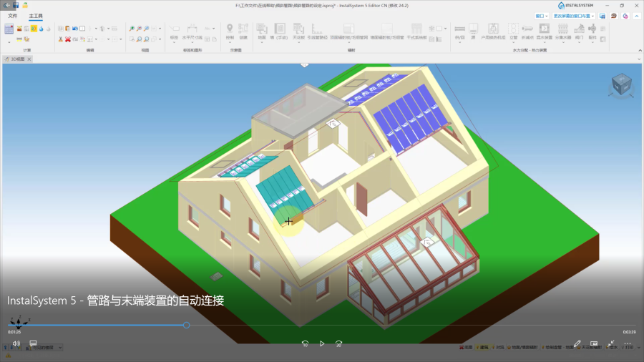This screenshot has width=644, height=362.
Task: Play the video
Action: pos(322,343)
